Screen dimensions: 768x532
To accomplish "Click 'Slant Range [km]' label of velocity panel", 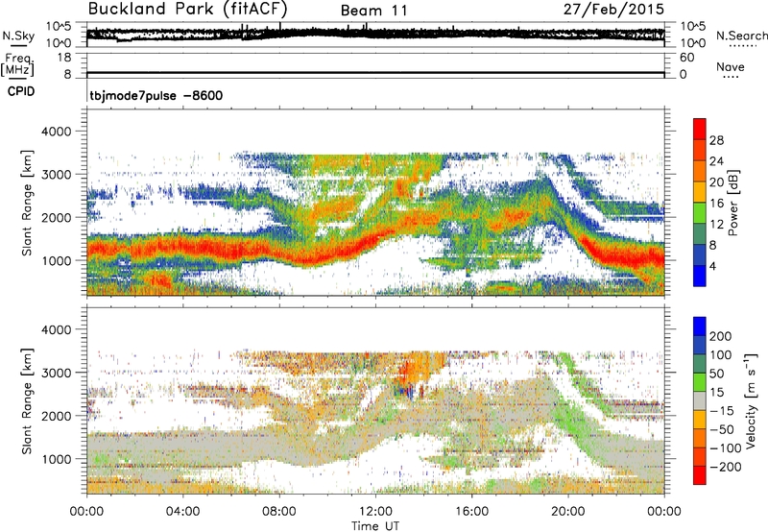I will tap(28, 401).
